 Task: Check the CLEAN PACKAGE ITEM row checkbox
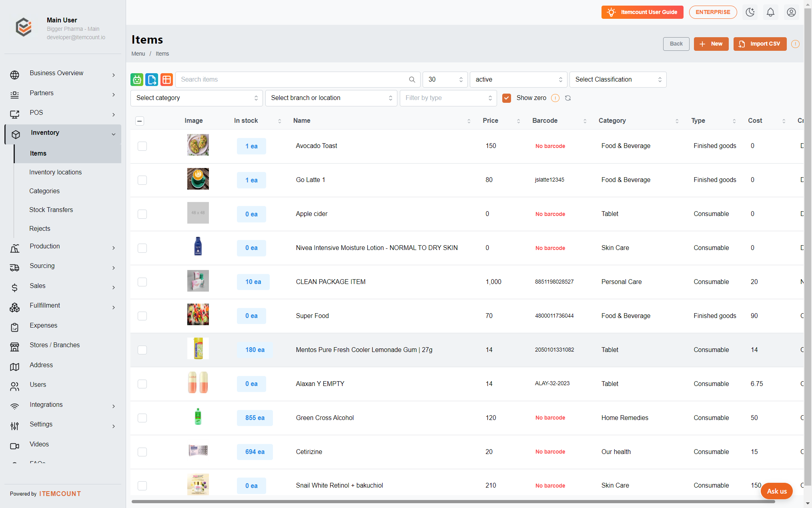142,282
